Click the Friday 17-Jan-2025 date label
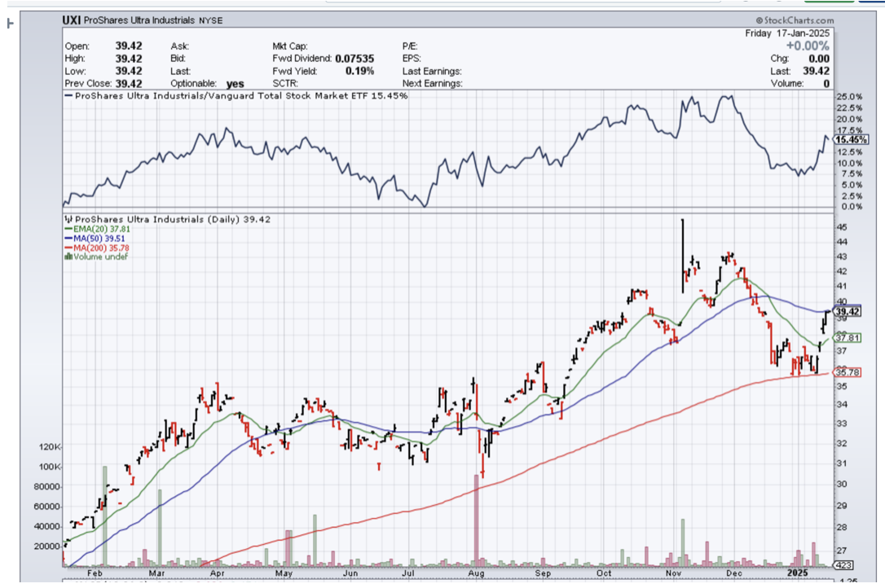Viewport: 885px width, 588px height. pyautogui.click(x=786, y=33)
